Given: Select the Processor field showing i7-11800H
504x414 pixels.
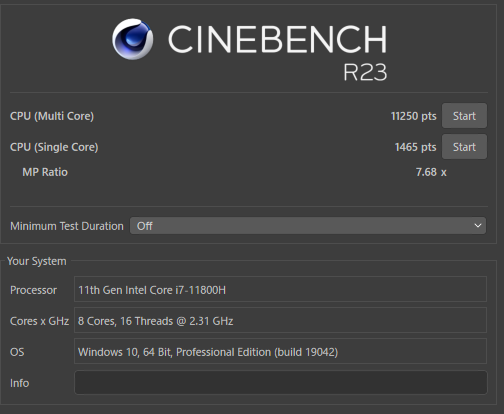Looking at the screenshot, I should coord(281,289).
